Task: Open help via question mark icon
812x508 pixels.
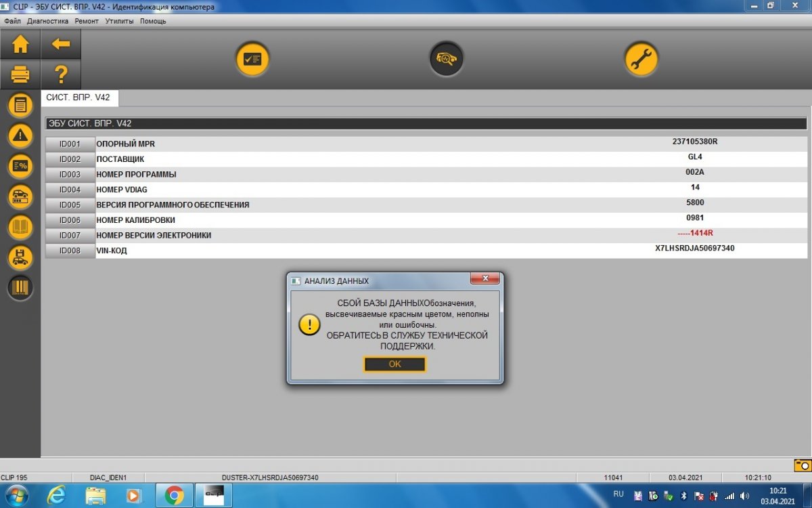Action: (x=61, y=74)
